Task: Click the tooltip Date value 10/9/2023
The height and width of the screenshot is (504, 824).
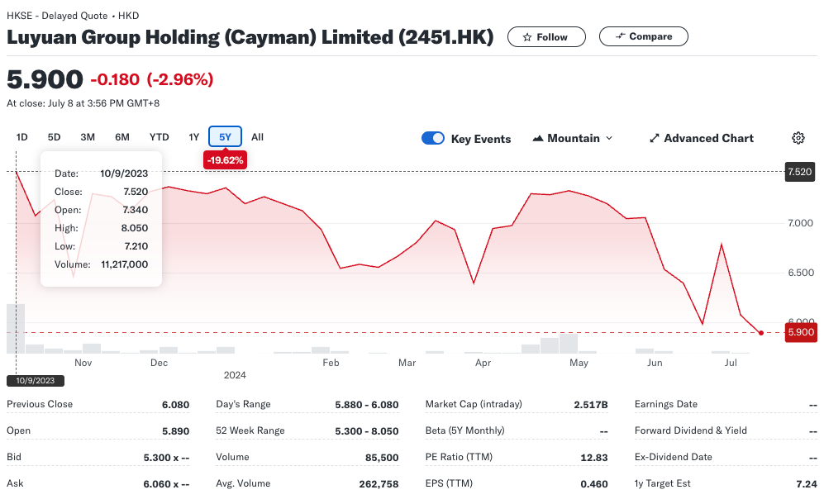Action: point(124,174)
